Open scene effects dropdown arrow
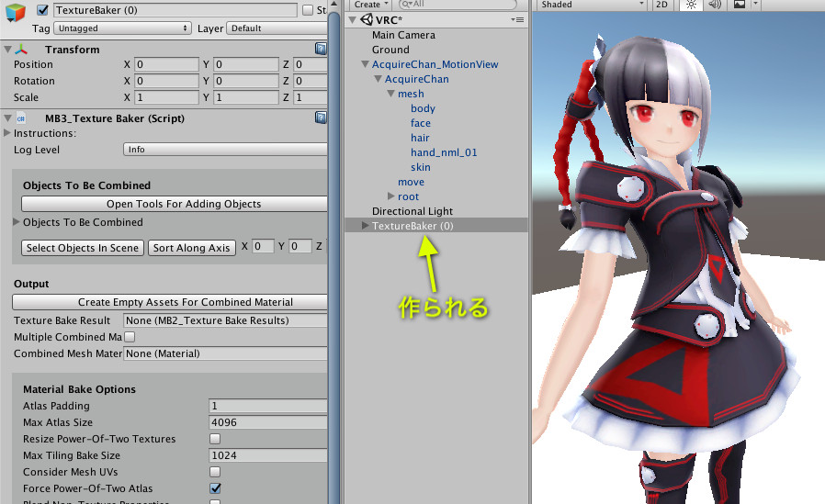The image size is (825, 504). pyautogui.click(x=755, y=5)
